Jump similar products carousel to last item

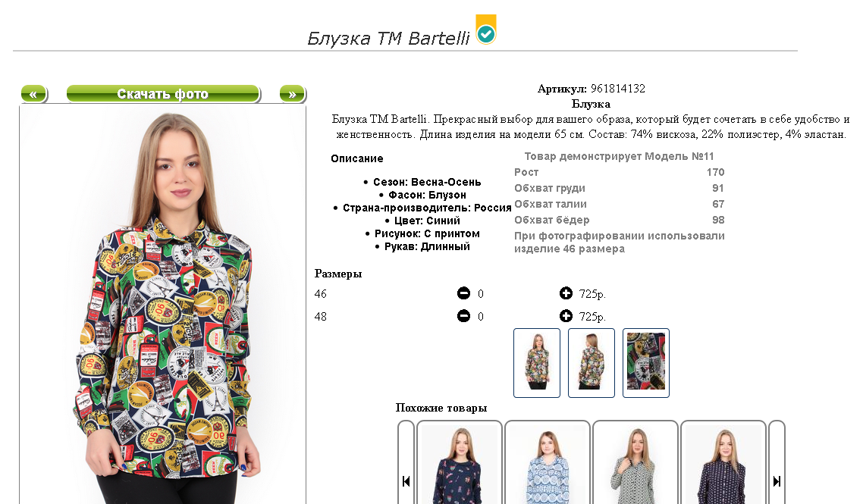pos(777,481)
